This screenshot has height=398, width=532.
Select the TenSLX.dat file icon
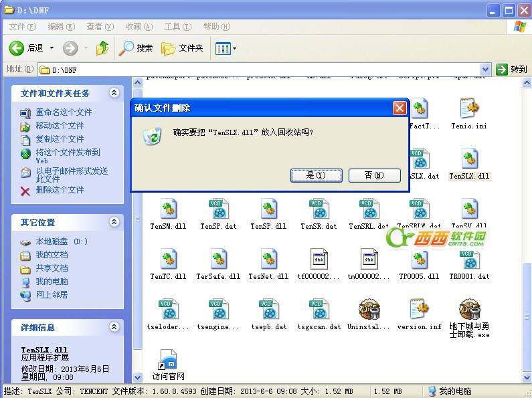(420, 159)
